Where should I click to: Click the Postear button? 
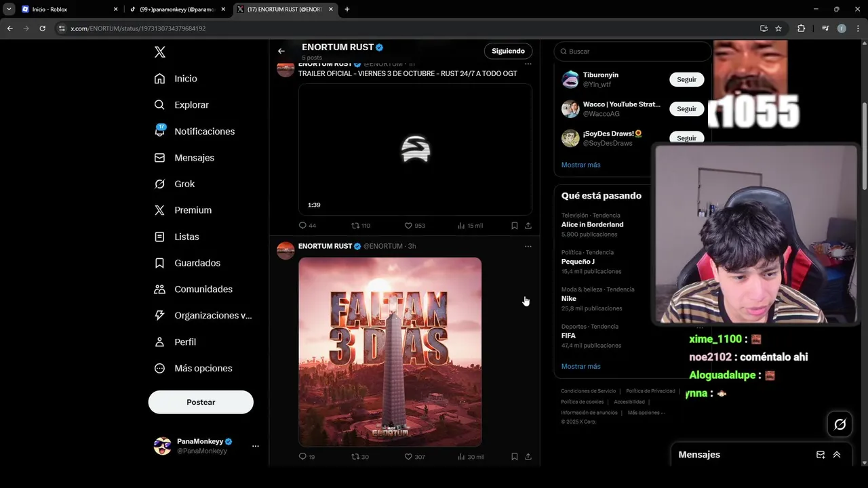[x=201, y=402]
